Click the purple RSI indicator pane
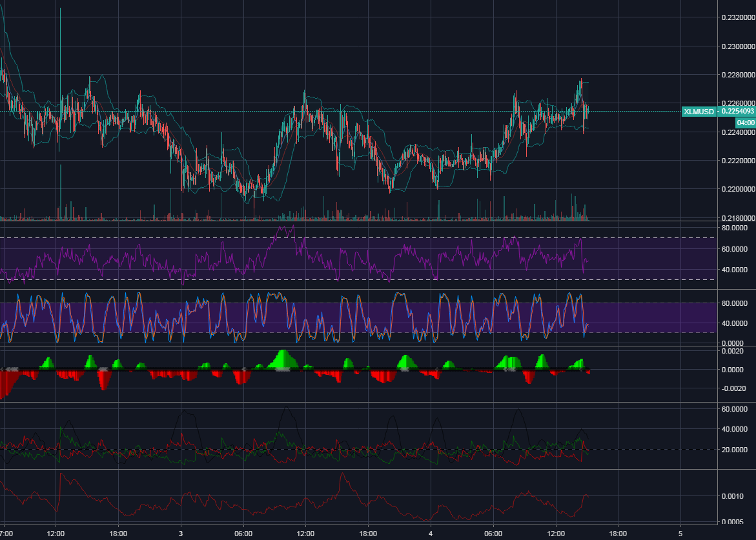 [x=359, y=255]
